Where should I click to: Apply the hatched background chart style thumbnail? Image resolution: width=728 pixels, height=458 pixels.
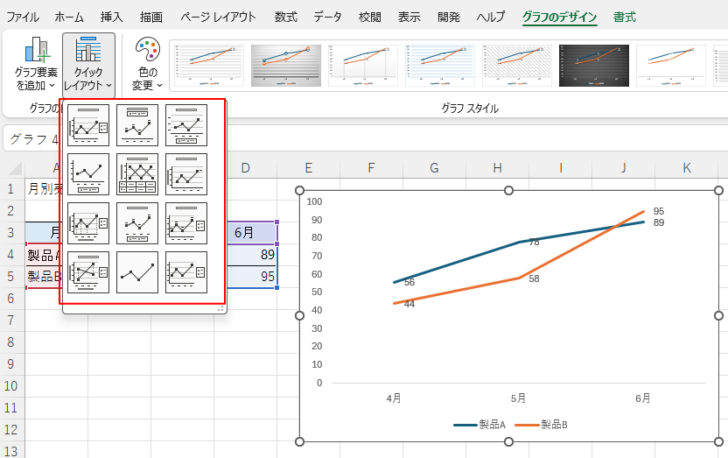coord(517,65)
